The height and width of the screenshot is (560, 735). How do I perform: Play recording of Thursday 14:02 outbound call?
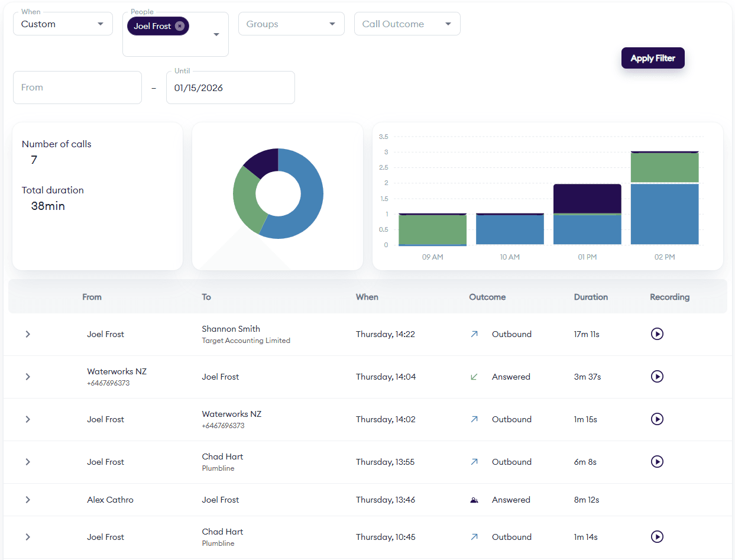pyautogui.click(x=656, y=419)
